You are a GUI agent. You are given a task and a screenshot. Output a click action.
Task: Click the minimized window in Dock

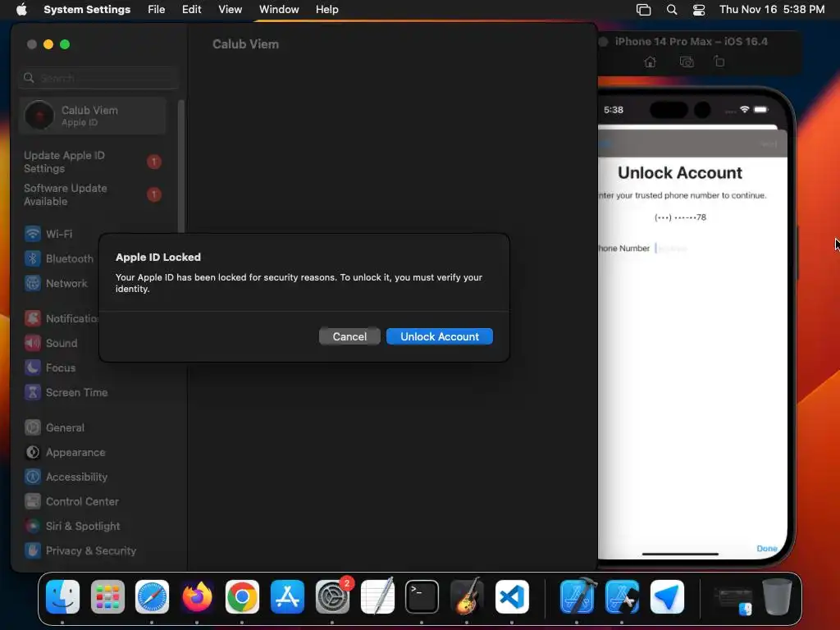click(733, 600)
